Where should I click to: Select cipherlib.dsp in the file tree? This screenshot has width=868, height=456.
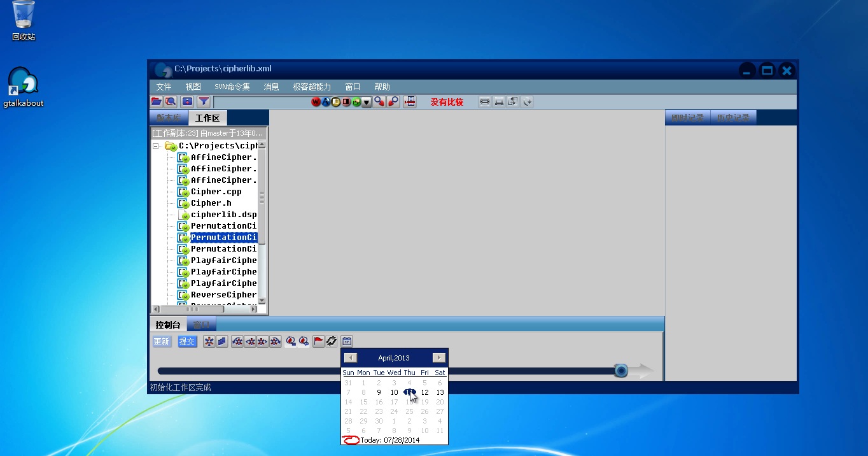click(x=224, y=215)
